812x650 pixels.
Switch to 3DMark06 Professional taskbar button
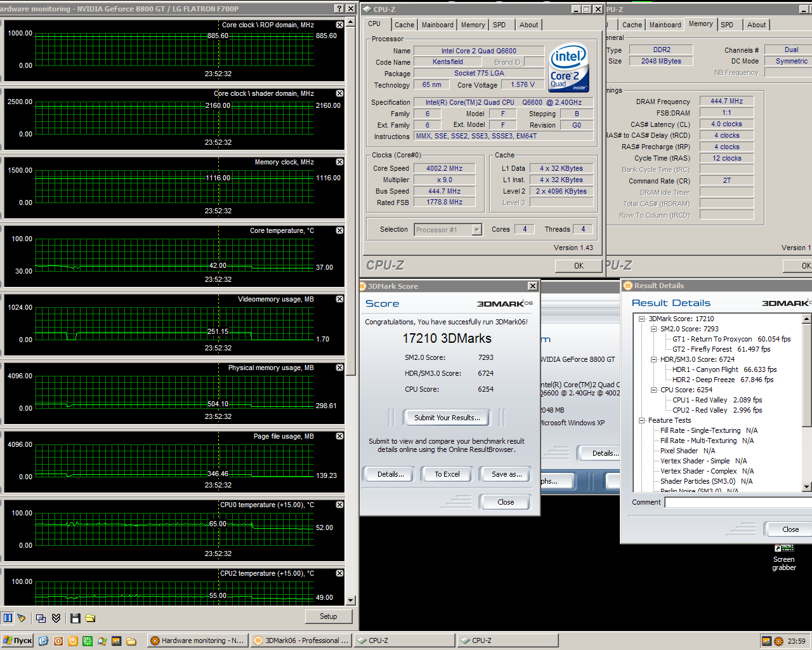301,641
